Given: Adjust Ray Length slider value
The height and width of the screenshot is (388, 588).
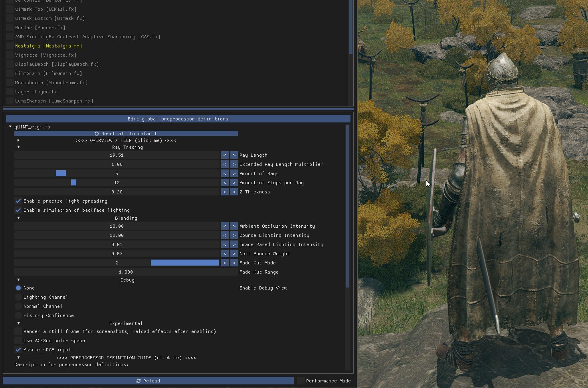Looking at the screenshot, I should click(117, 155).
